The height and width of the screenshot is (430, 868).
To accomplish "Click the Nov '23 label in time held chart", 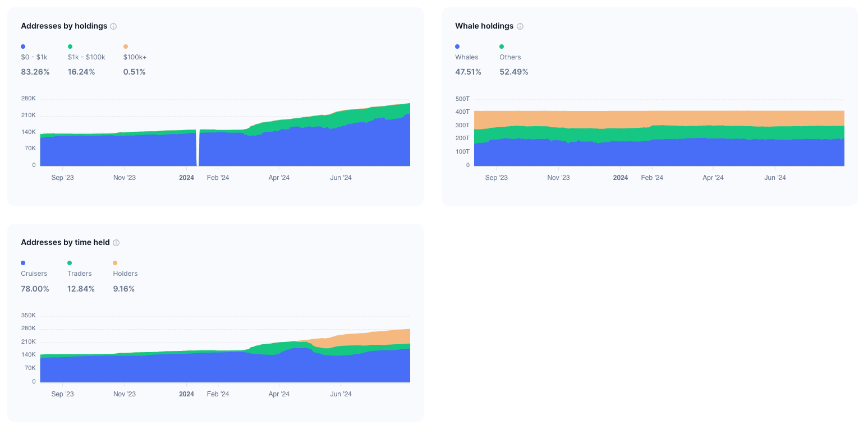I will pyautogui.click(x=125, y=394).
